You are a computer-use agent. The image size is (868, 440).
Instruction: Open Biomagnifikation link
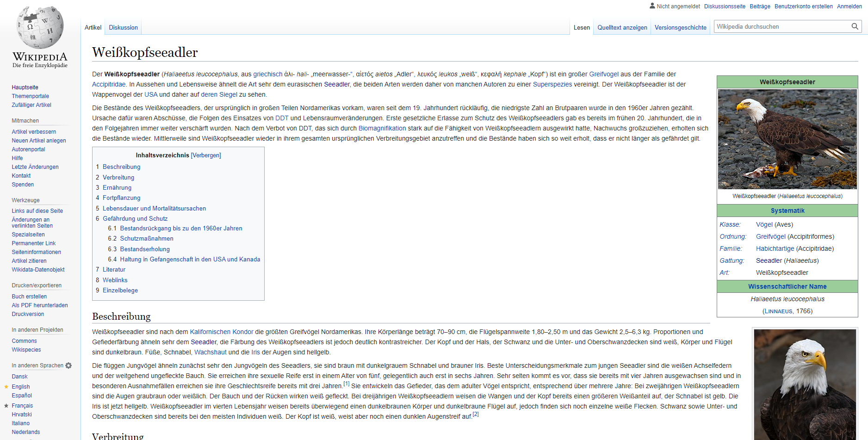(x=382, y=128)
